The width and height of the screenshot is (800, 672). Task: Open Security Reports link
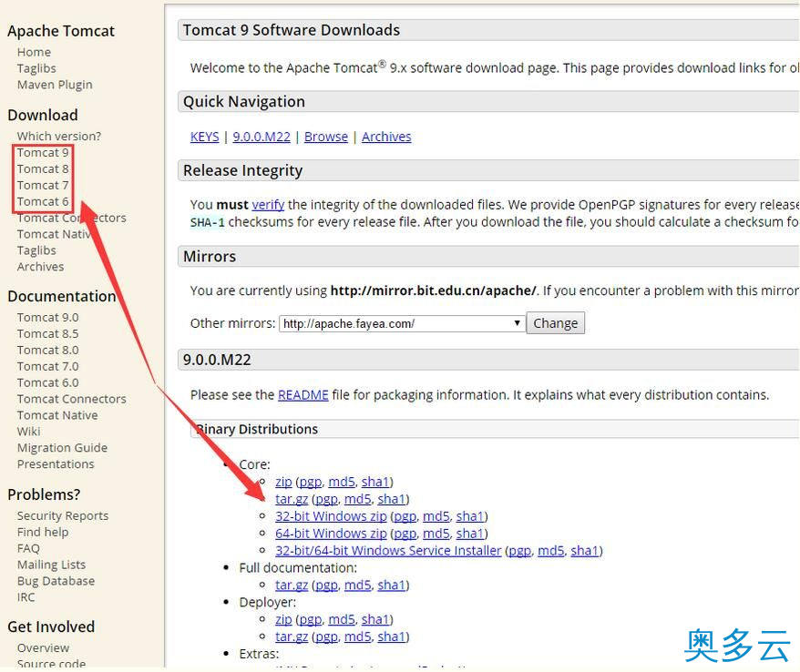pyautogui.click(x=63, y=515)
